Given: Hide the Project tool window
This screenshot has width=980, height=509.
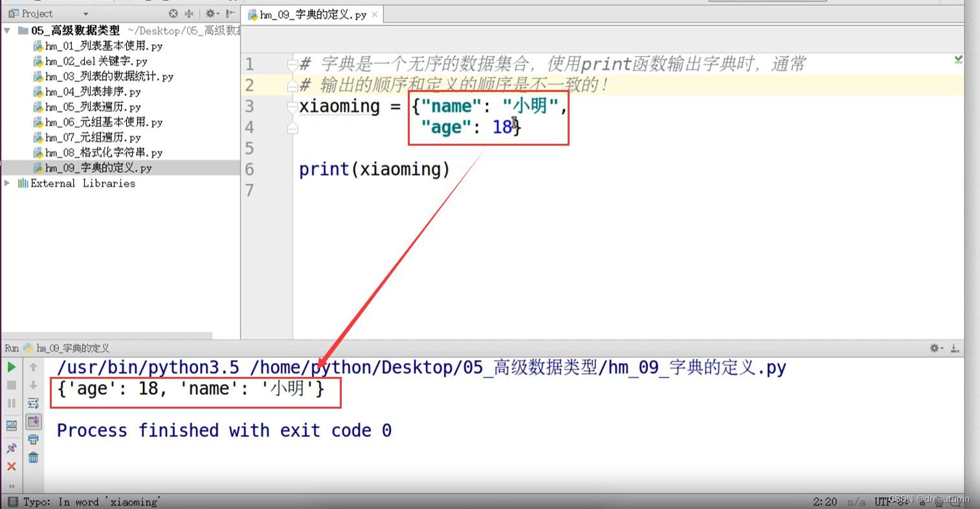Looking at the screenshot, I should point(230,14).
